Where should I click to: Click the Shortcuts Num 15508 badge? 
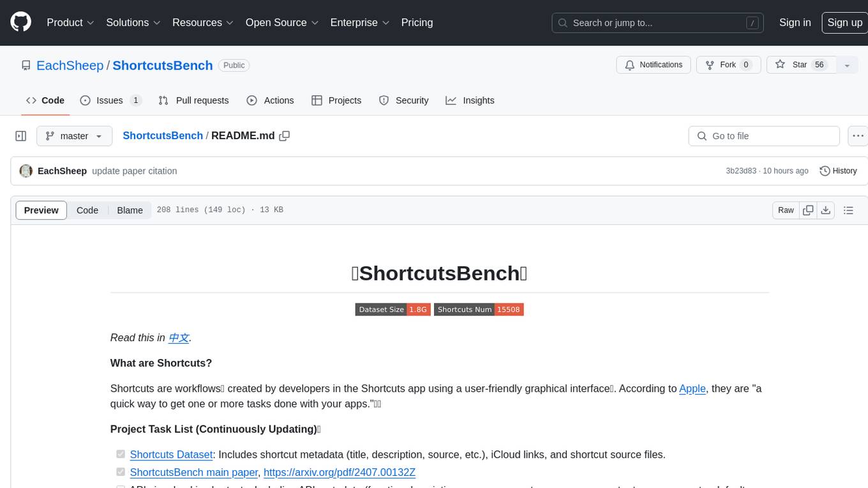[x=479, y=309]
